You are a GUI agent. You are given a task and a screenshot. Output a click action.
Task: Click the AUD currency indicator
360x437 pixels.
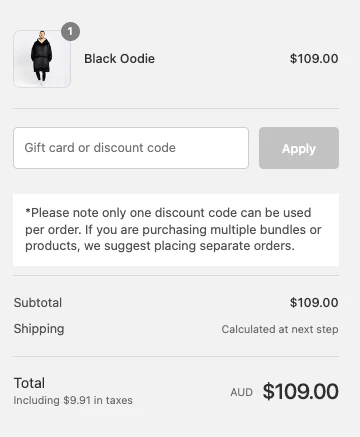point(241,392)
